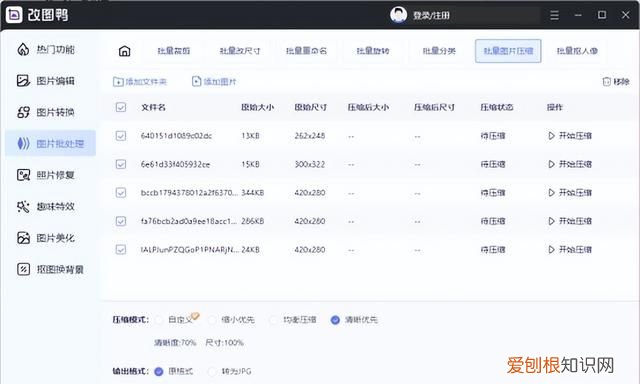Screen dimensions: 640x384
Task: Open 抠图换背景 in the sidebar
Action: point(50,269)
